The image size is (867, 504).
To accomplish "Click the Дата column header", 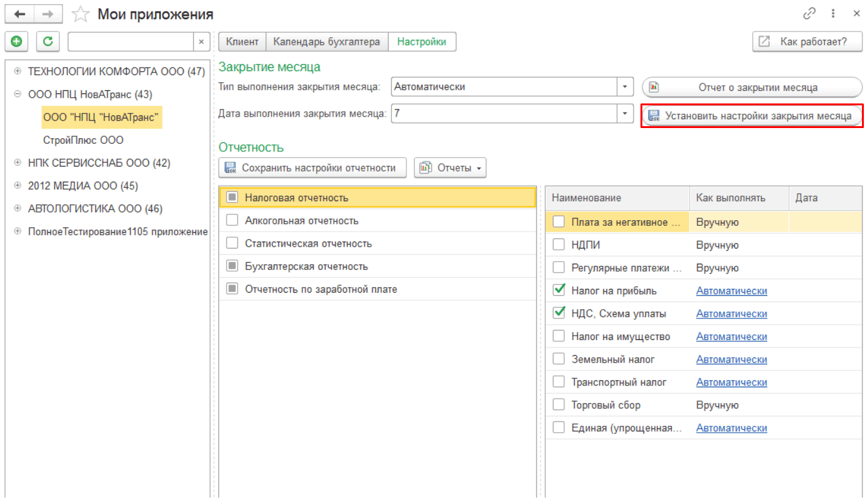I will [x=825, y=198].
